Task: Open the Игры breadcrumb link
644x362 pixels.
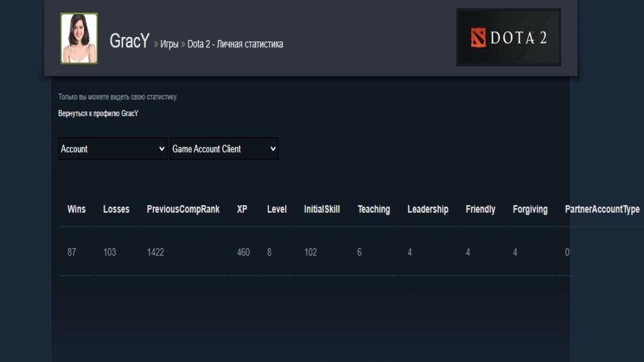Action: (169, 44)
